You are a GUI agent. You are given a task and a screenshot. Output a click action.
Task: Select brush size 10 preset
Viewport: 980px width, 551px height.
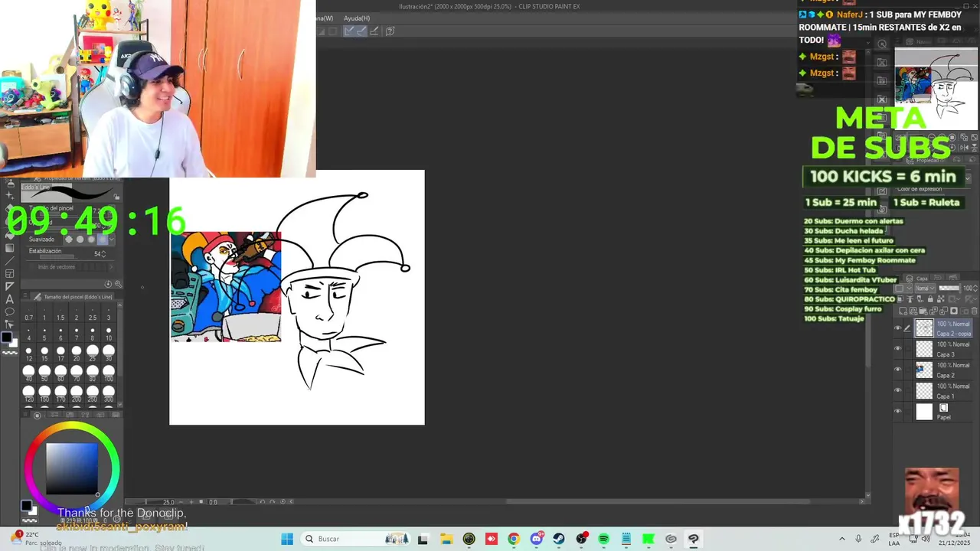[x=109, y=334]
